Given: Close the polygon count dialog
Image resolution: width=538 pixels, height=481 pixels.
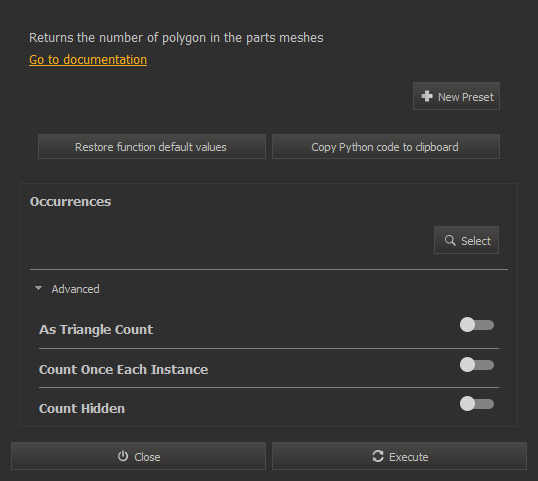Looking at the screenshot, I should click(138, 456).
